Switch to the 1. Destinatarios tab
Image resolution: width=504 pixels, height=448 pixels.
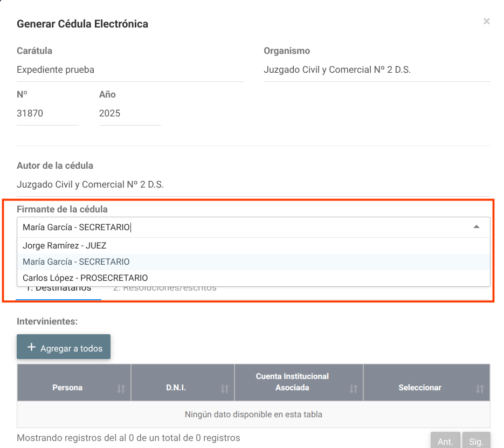(x=59, y=290)
